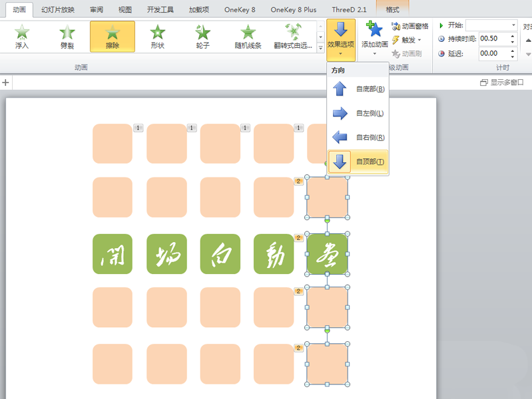The height and width of the screenshot is (399, 532).
Task: Select 自右侧 (From Right) direction option
Action: 358,137
